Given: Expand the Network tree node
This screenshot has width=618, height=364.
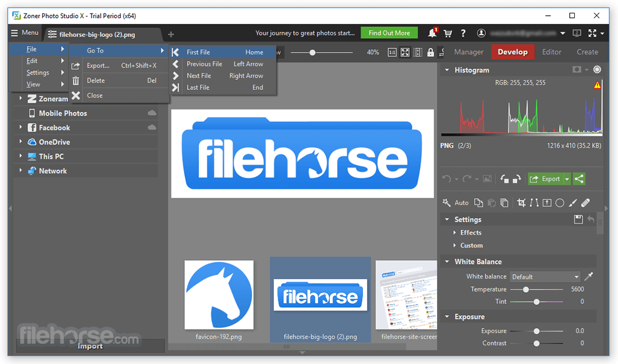Looking at the screenshot, I should pos(20,170).
